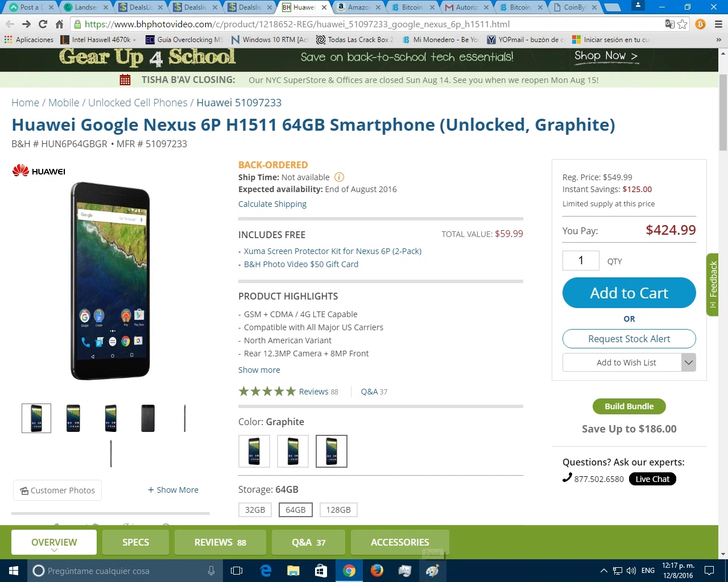Switch to OVERVIEW tab
The height and width of the screenshot is (582, 728).
coord(54,542)
